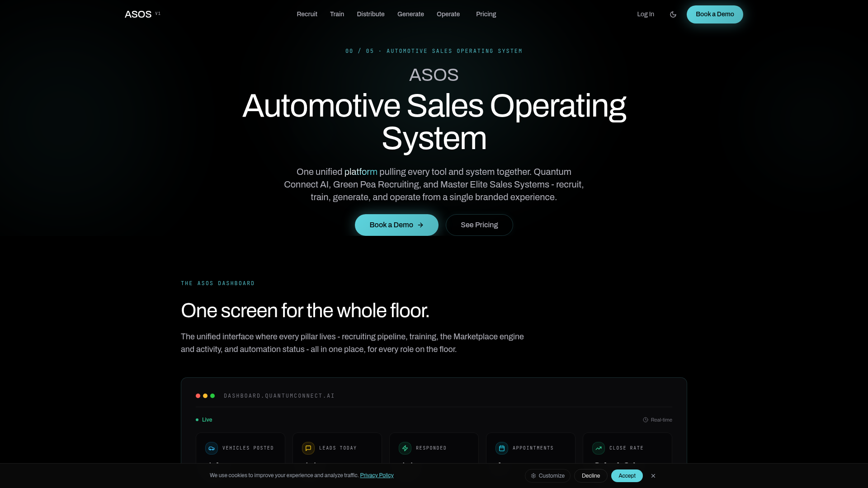Click the Appointments calendar icon
The height and width of the screenshot is (488, 868).
pos(502,448)
